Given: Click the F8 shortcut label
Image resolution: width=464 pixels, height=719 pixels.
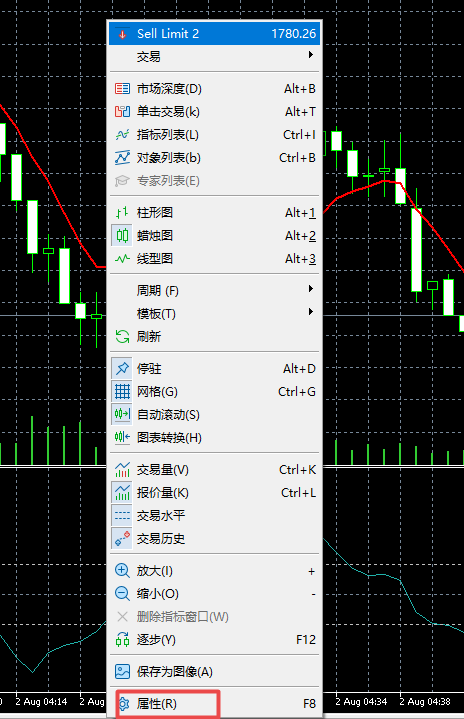Looking at the screenshot, I should click(x=309, y=703).
